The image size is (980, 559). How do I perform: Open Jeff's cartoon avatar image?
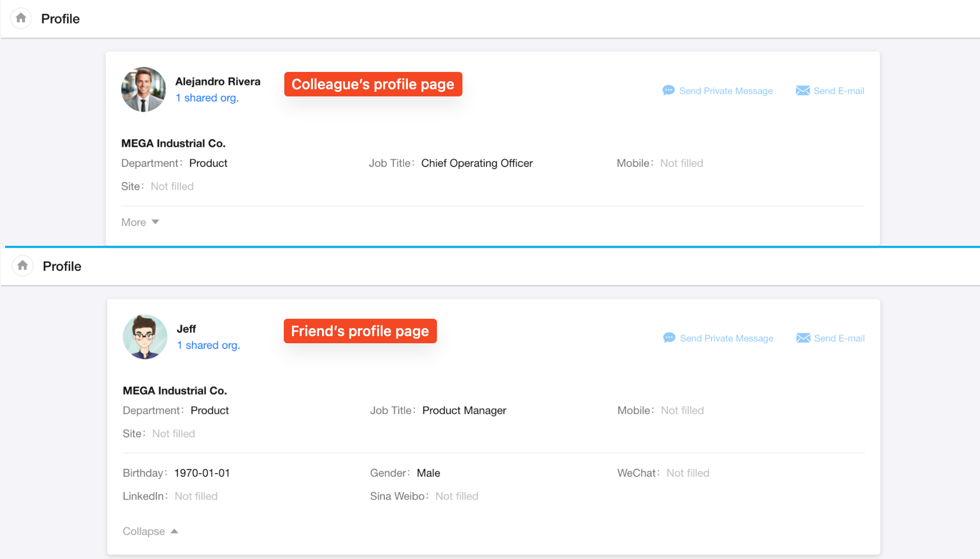pos(145,337)
